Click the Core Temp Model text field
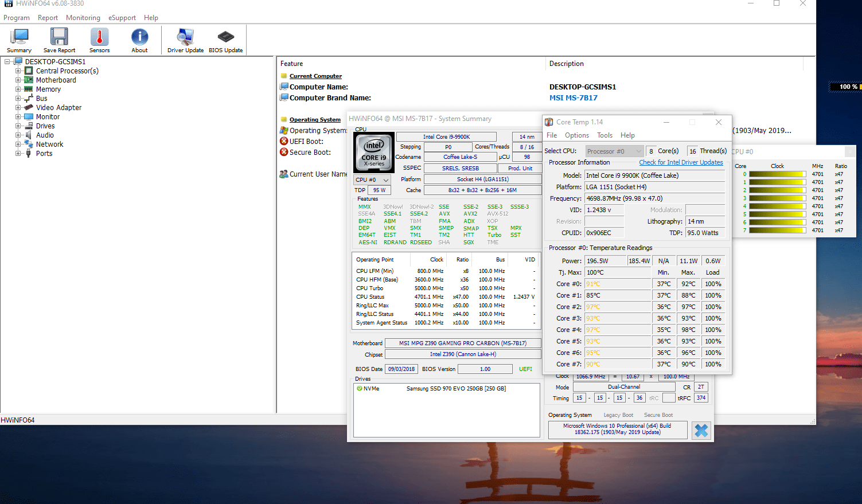 pos(654,175)
